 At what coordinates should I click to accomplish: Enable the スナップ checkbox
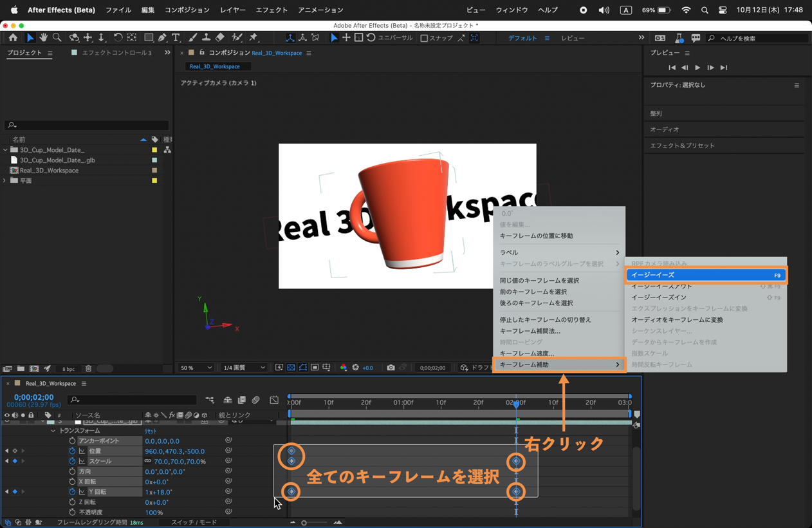(424, 39)
